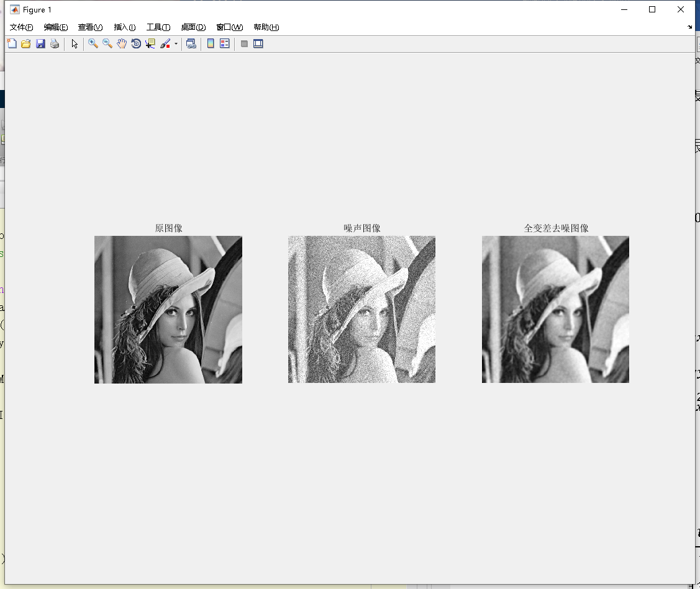The image size is (700, 589).
Task: Insert Legend from the toolbar
Action: pyautogui.click(x=225, y=43)
